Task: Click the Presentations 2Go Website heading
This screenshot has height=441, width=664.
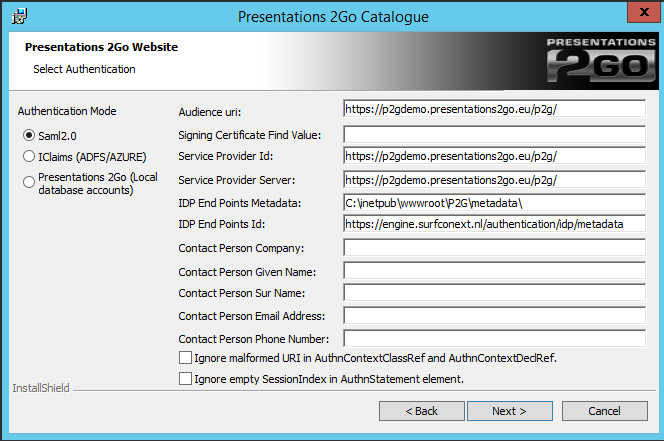Action: pos(101,47)
